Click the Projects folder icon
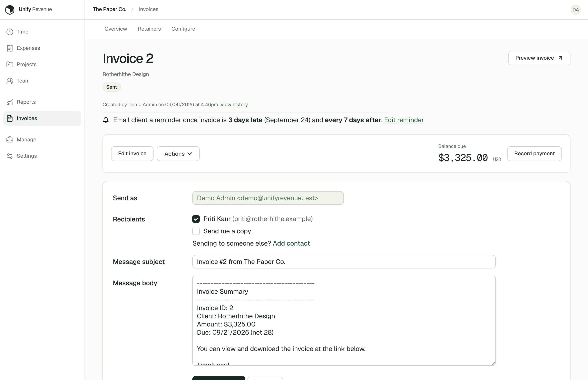Viewport: 588px width, 380px height. click(10, 64)
